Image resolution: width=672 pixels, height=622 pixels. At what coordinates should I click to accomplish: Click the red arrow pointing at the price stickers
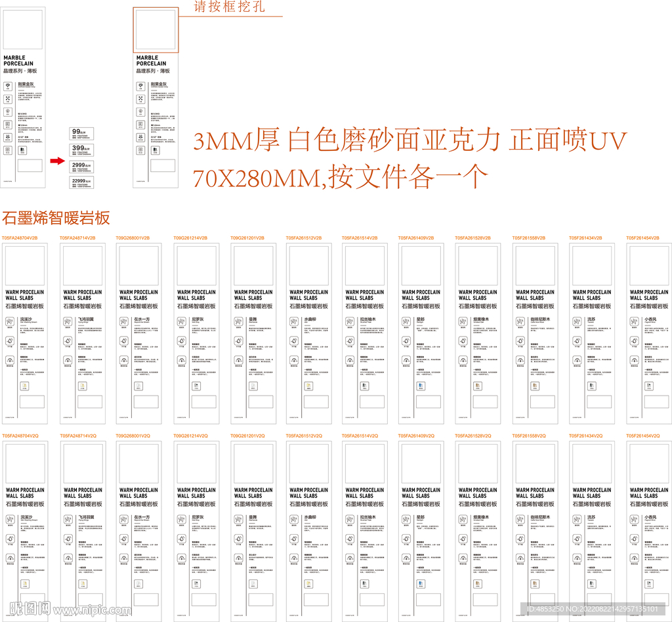[x=59, y=161]
